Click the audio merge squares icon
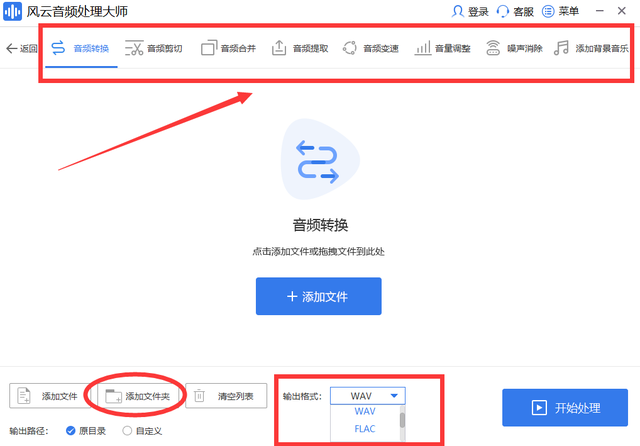640x446 pixels. click(x=209, y=48)
